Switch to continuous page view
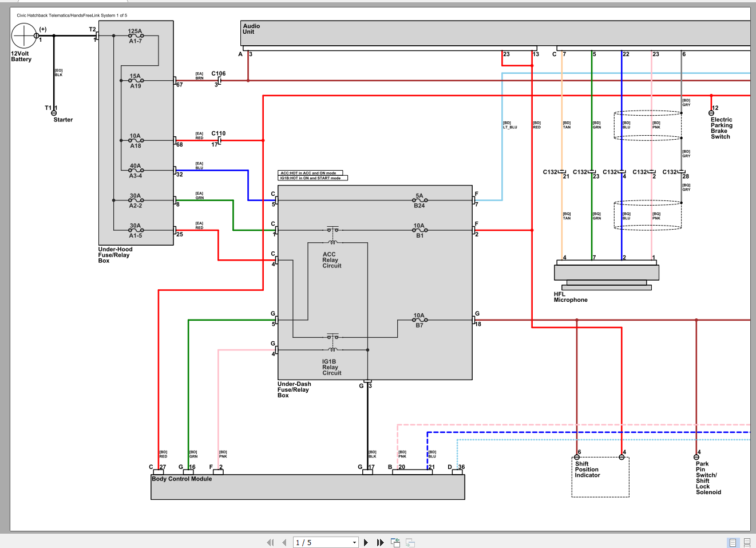Viewport: 756px width, 548px height. click(x=747, y=542)
